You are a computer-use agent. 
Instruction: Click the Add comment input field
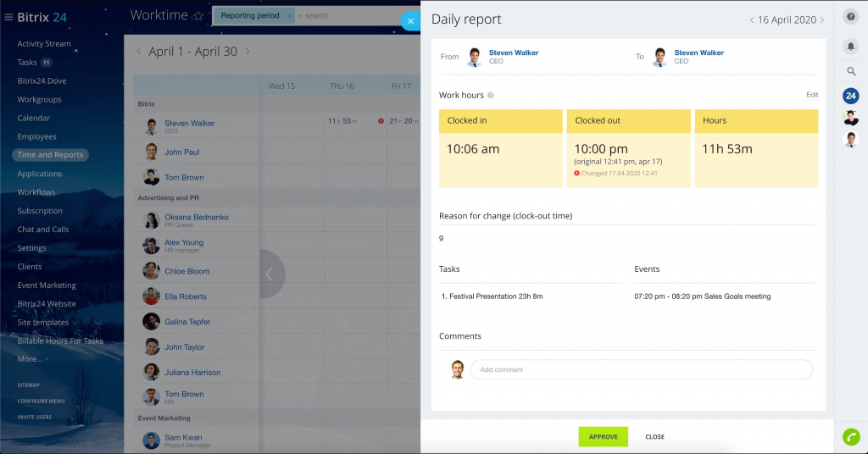pyautogui.click(x=641, y=369)
